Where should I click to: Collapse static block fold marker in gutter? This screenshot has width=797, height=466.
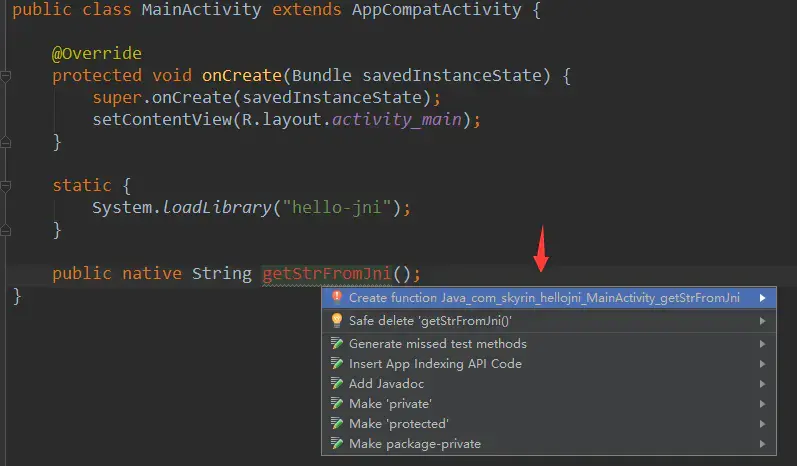click(x=6, y=187)
